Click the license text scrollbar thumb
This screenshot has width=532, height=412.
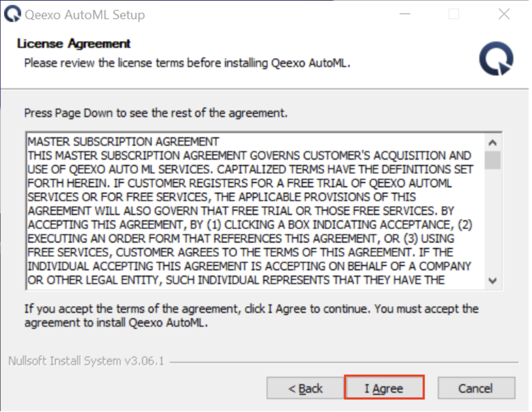click(492, 160)
